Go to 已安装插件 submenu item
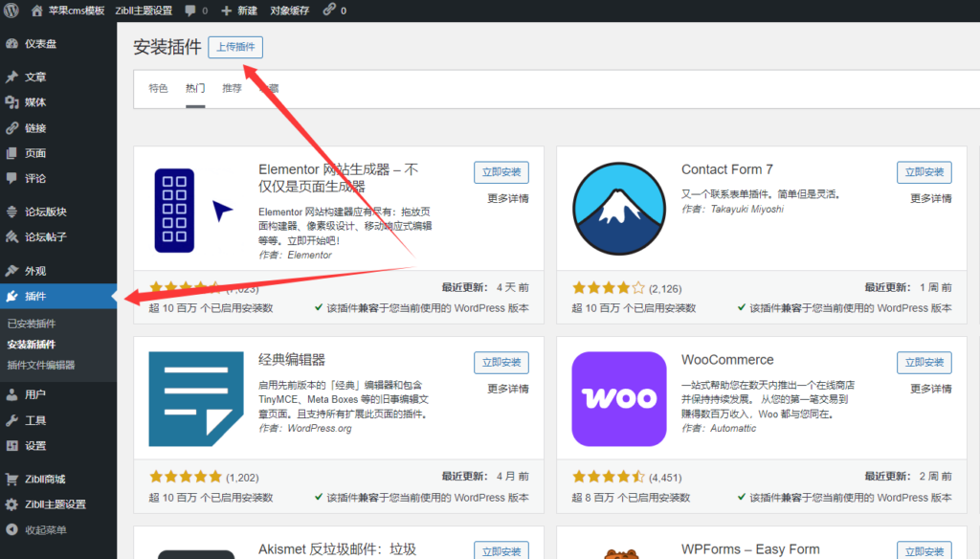 (32, 324)
